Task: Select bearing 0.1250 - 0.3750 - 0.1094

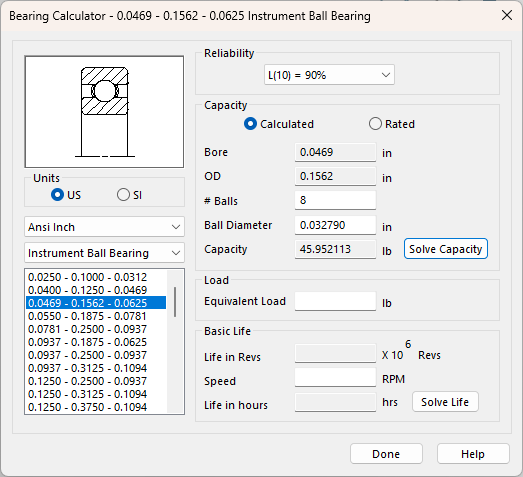Action: click(96, 407)
